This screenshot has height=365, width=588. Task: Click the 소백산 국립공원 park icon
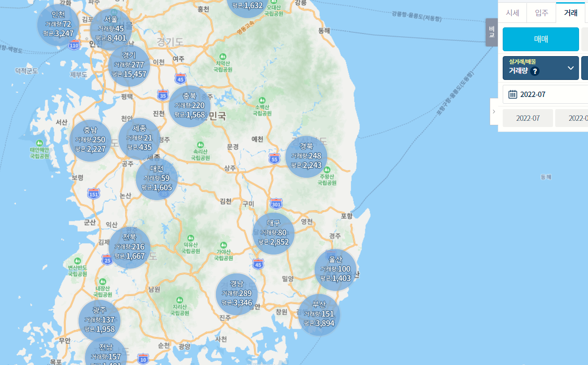pyautogui.click(x=262, y=100)
